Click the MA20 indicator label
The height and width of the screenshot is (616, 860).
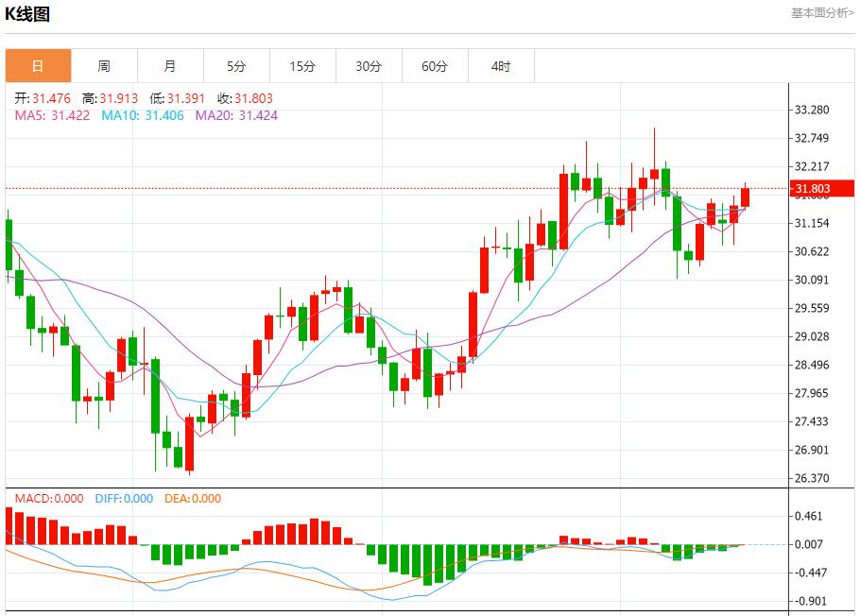(236, 115)
